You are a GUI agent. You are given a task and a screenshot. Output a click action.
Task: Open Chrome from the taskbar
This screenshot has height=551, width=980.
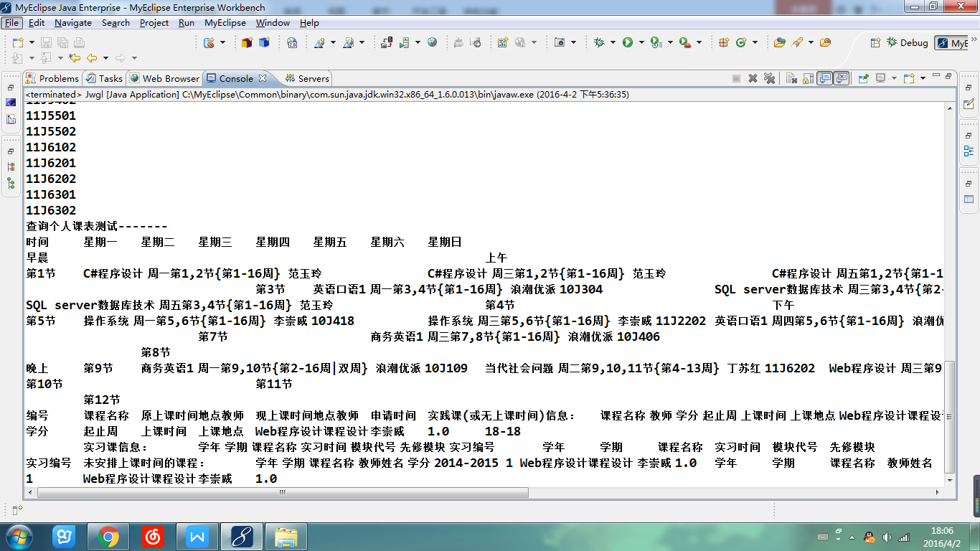coord(109,536)
